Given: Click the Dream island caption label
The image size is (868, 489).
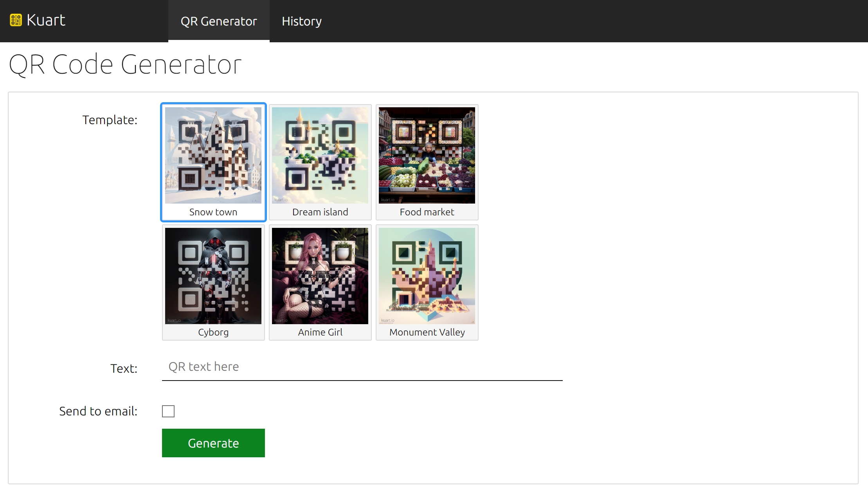Looking at the screenshot, I should (320, 212).
